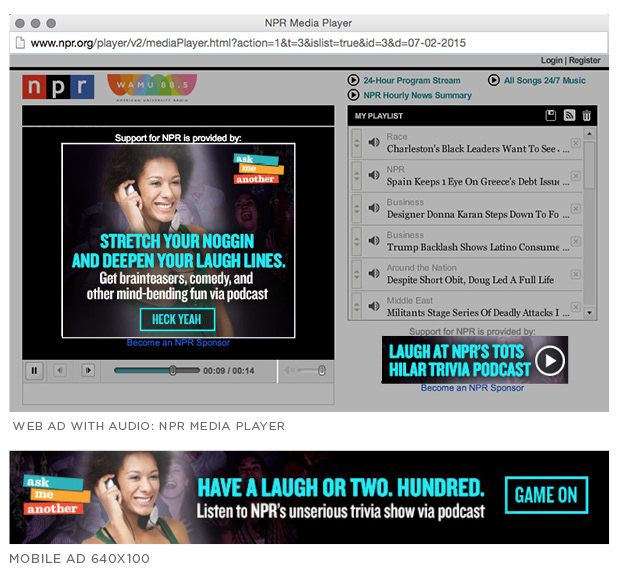Remove Despite Short Obit item from playlist
619x572 pixels.
(x=576, y=274)
